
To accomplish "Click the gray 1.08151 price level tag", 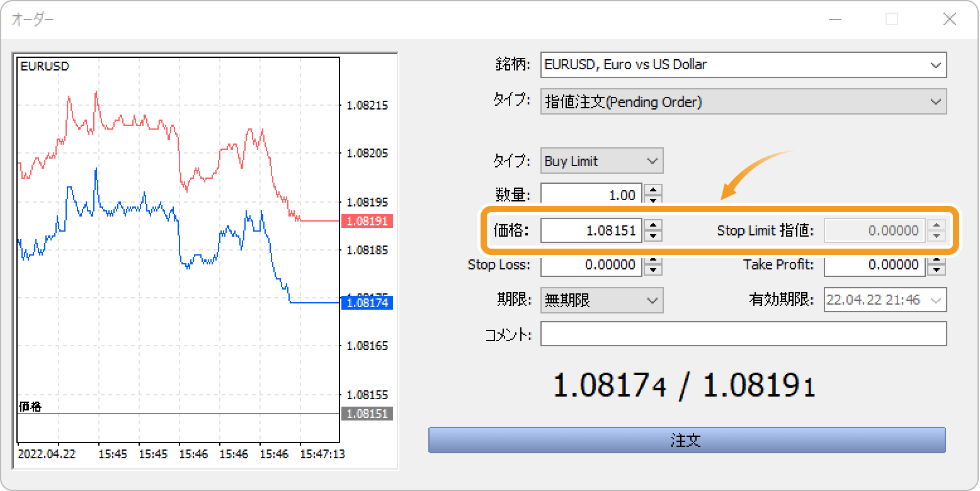I will point(367,414).
